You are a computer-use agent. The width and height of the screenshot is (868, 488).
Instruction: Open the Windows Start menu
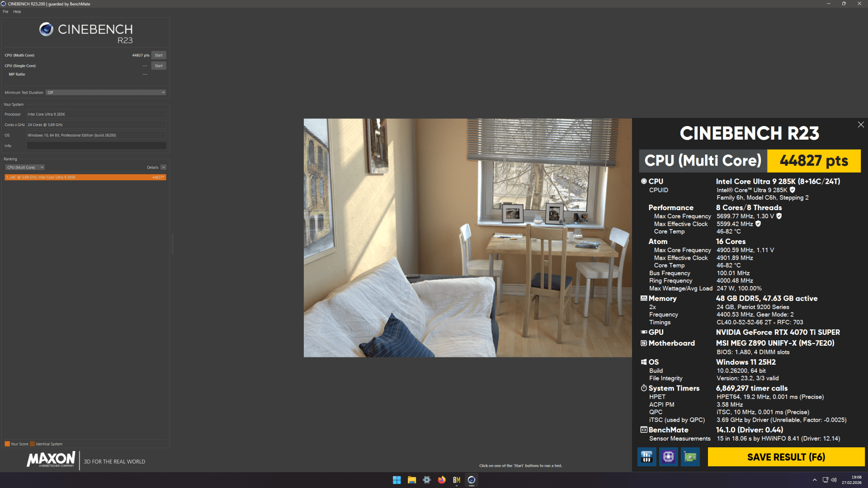tap(396, 480)
